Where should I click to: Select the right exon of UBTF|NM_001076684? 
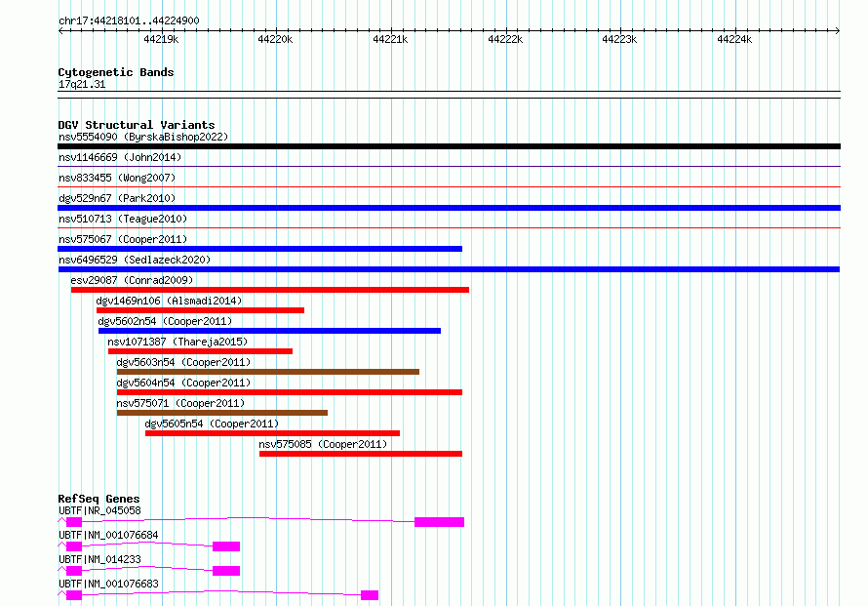point(226,546)
